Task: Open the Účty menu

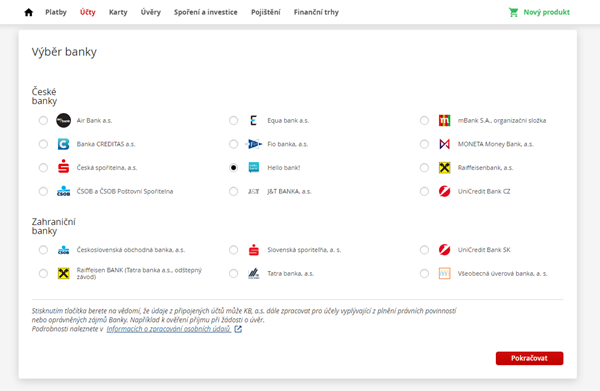Action: pyautogui.click(x=88, y=12)
